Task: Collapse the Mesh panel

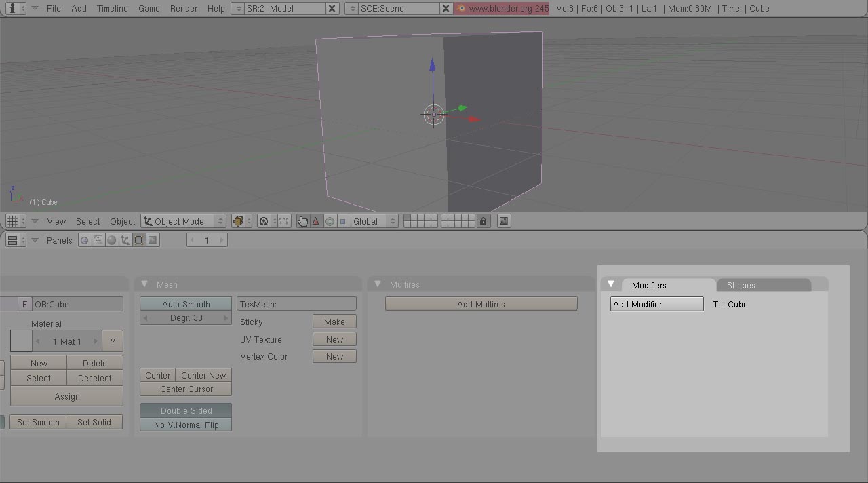Action: (x=144, y=284)
